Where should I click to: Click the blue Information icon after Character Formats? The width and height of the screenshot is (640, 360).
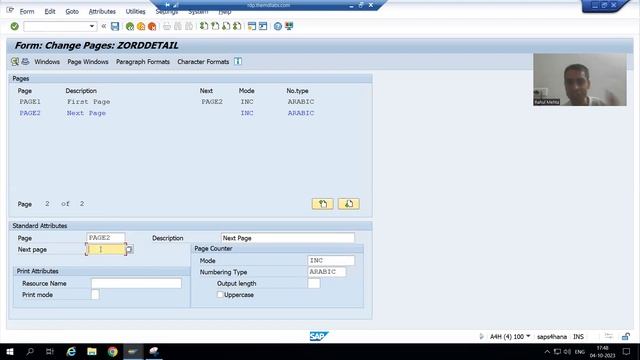coord(238,62)
